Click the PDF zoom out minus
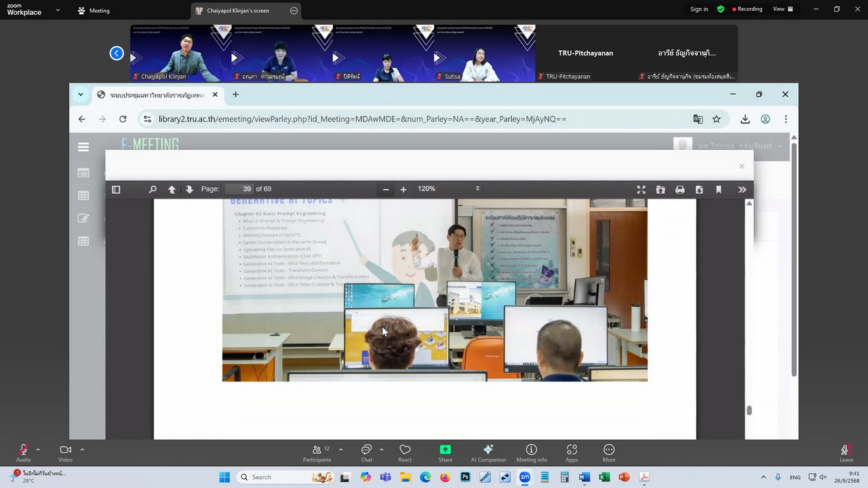This screenshot has height=488, width=868. [x=386, y=190]
